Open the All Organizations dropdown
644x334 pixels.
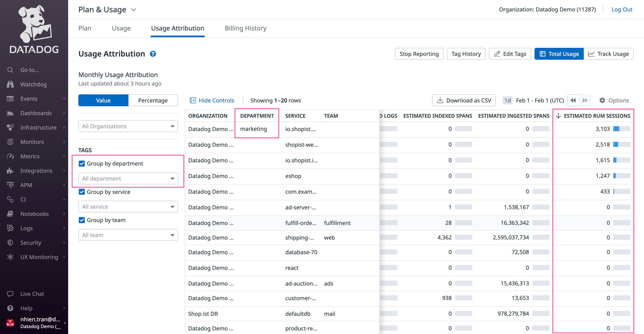point(128,126)
